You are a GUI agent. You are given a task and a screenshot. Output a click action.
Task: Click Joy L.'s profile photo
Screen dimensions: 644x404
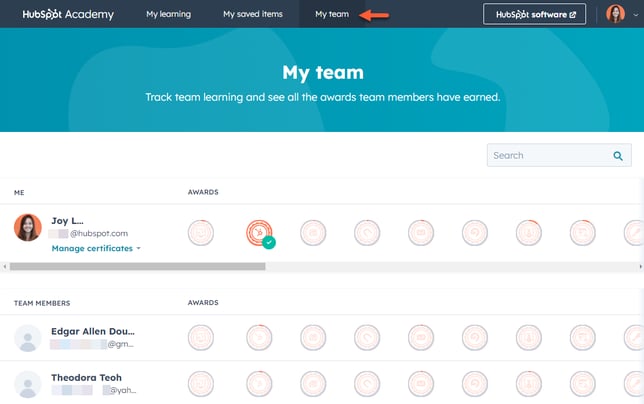28,227
